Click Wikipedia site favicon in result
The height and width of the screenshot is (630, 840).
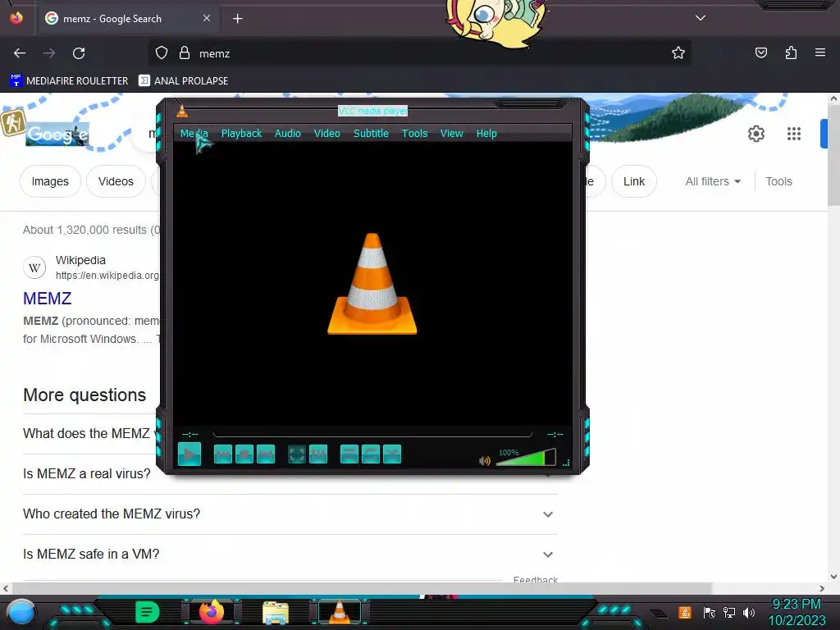[x=34, y=267]
